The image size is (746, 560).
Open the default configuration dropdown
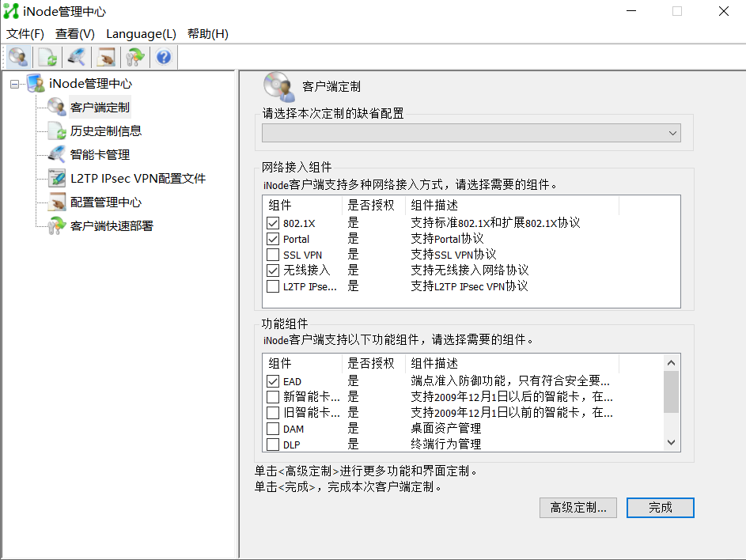pyautogui.click(x=471, y=133)
